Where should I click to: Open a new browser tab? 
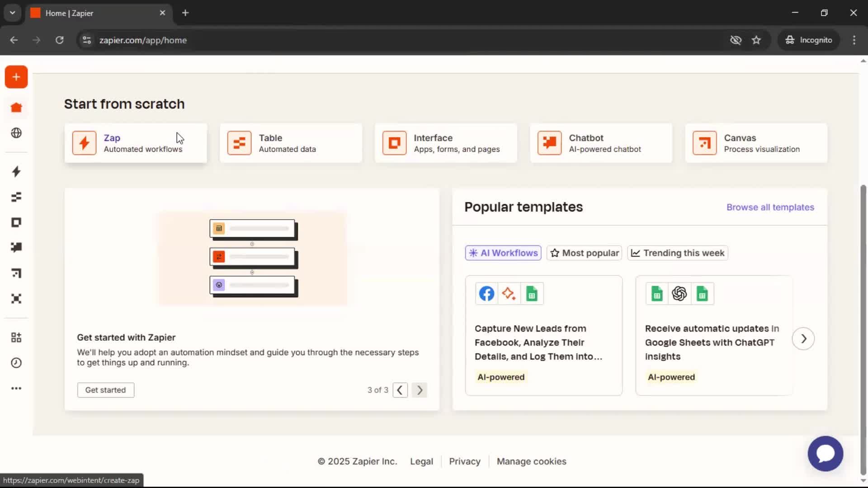pos(185,13)
